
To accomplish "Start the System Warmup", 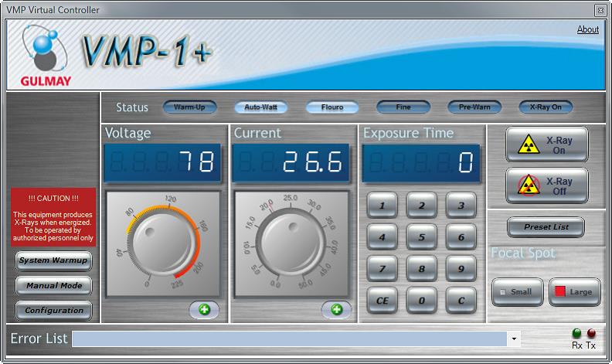I will point(53,260).
